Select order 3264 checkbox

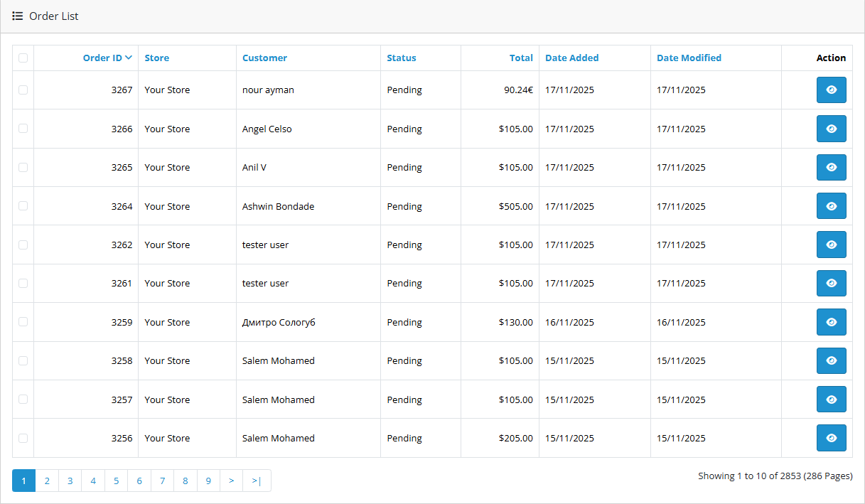click(x=23, y=205)
